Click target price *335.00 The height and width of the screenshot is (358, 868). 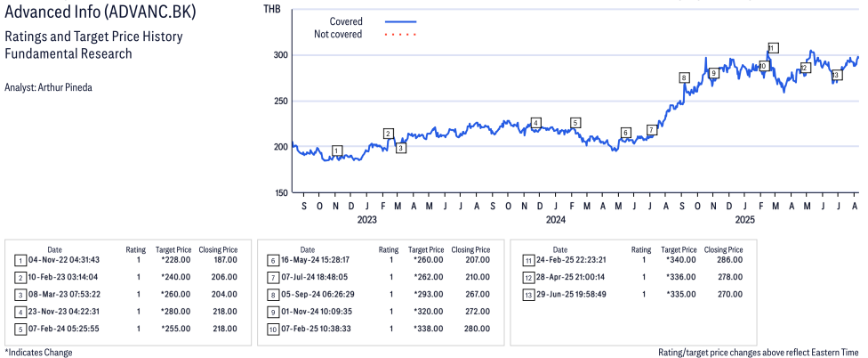click(681, 294)
